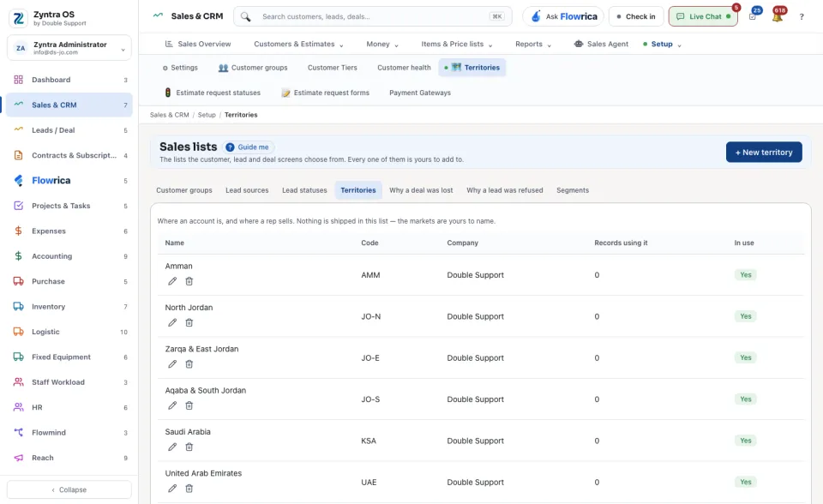The height and width of the screenshot is (504, 823).
Task: Open Ask Flowrica assistant
Action: click(x=563, y=17)
